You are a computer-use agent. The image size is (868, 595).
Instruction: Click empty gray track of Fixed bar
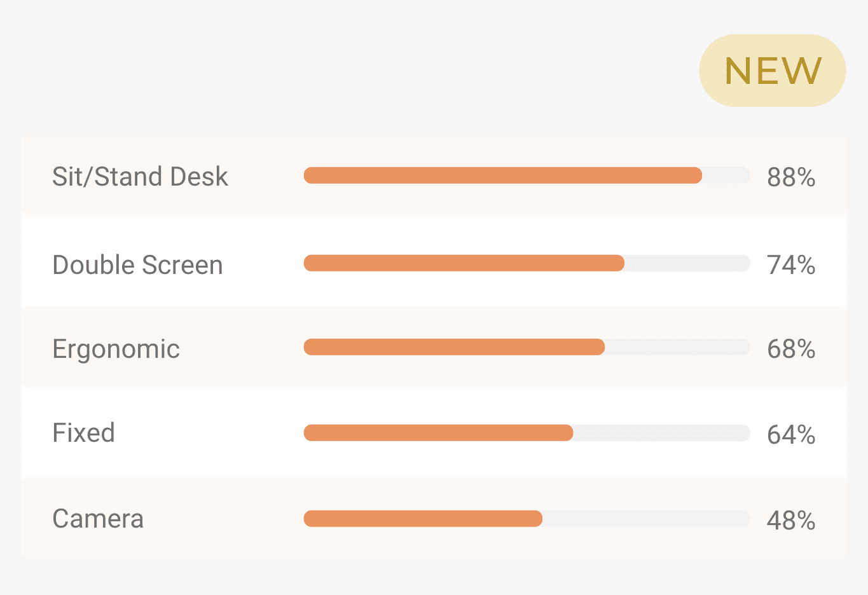pos(661,433)
